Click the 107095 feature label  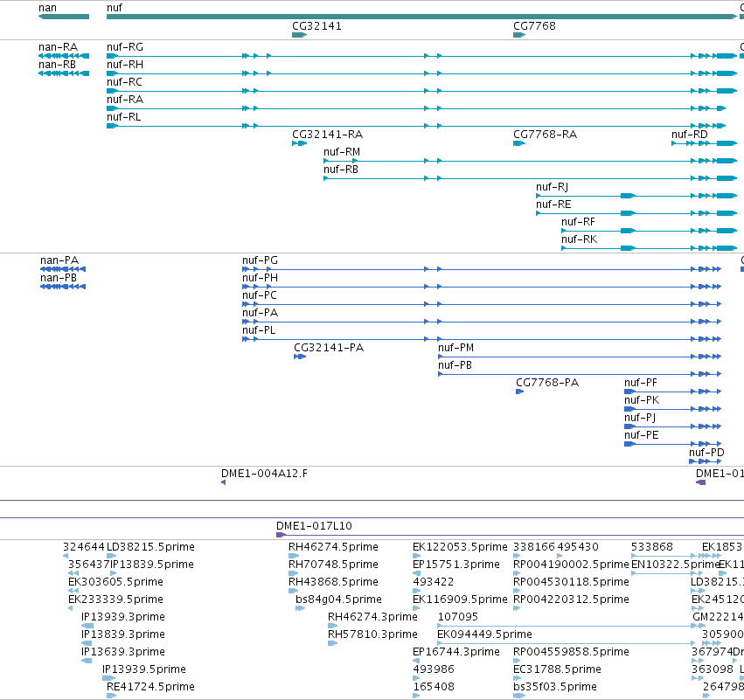(458, 618)
